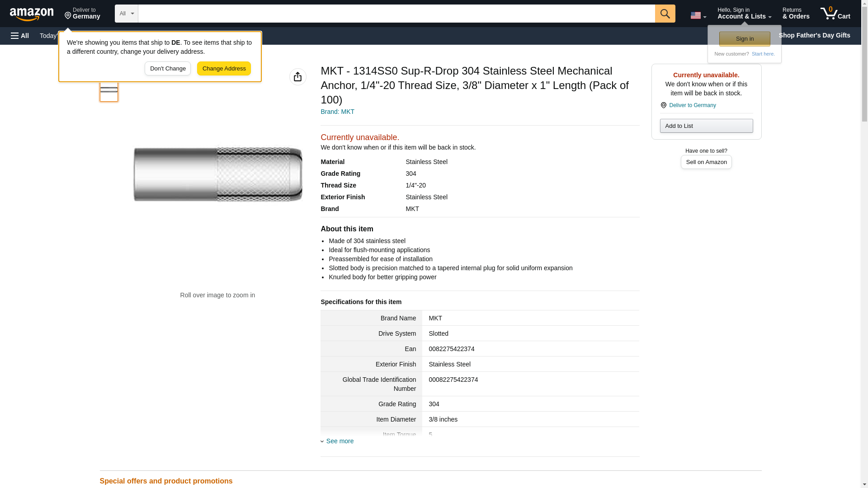Open the Account & Lists dropdown

click(744, 14)
